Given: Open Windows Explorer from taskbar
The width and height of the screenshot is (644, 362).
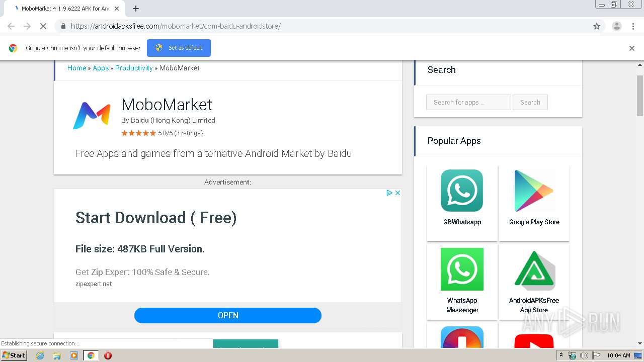Looking at the screenshot, I should coord(57,355).
